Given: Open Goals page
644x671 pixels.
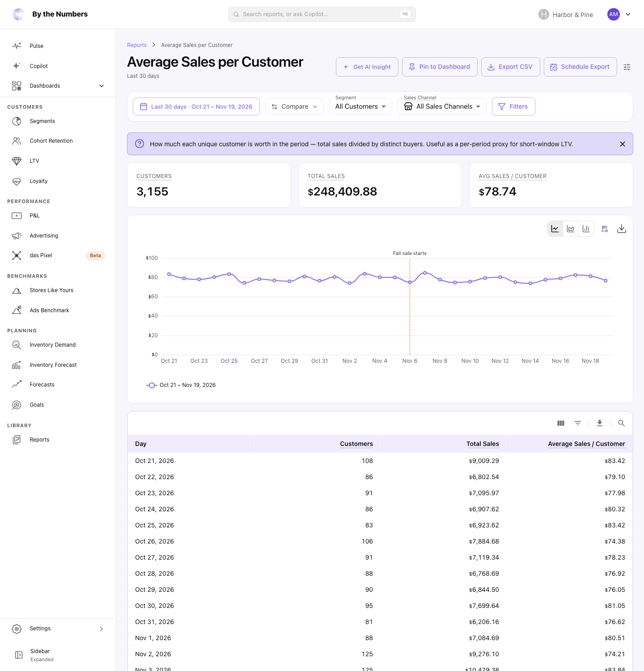Looking at the screenshot, I should tap(58, 405).
